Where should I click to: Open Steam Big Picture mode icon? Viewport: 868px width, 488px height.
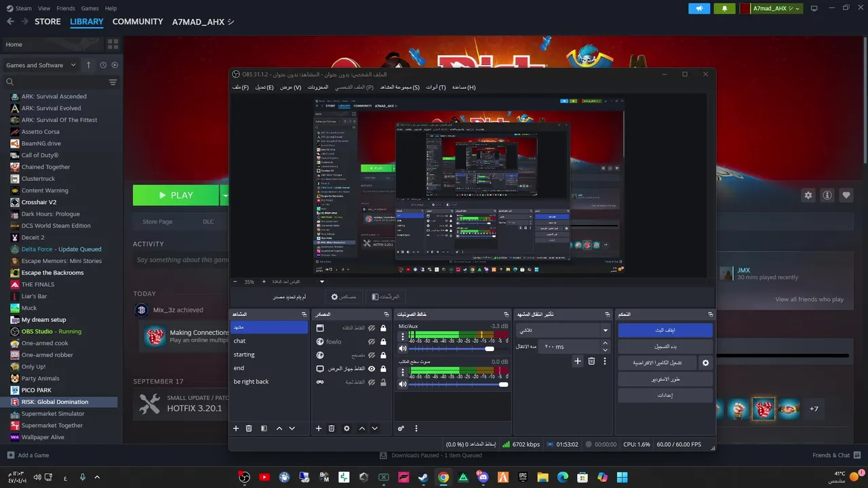pos(814,8)
